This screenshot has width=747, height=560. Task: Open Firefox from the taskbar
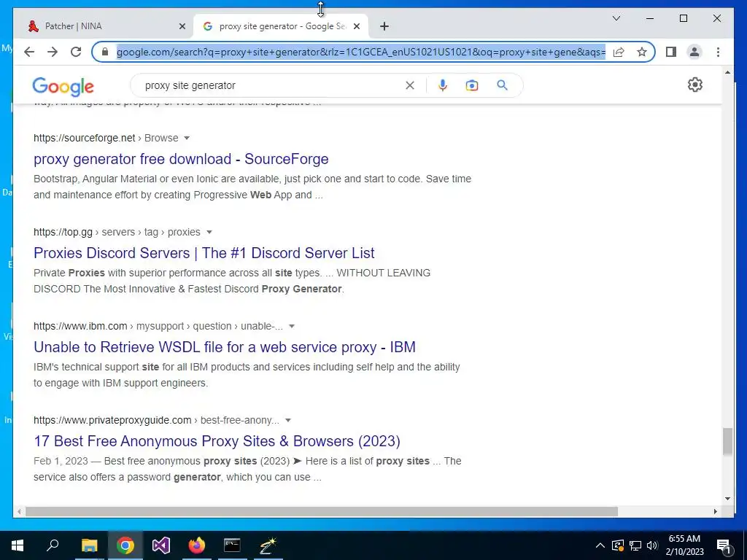point(196,545)
